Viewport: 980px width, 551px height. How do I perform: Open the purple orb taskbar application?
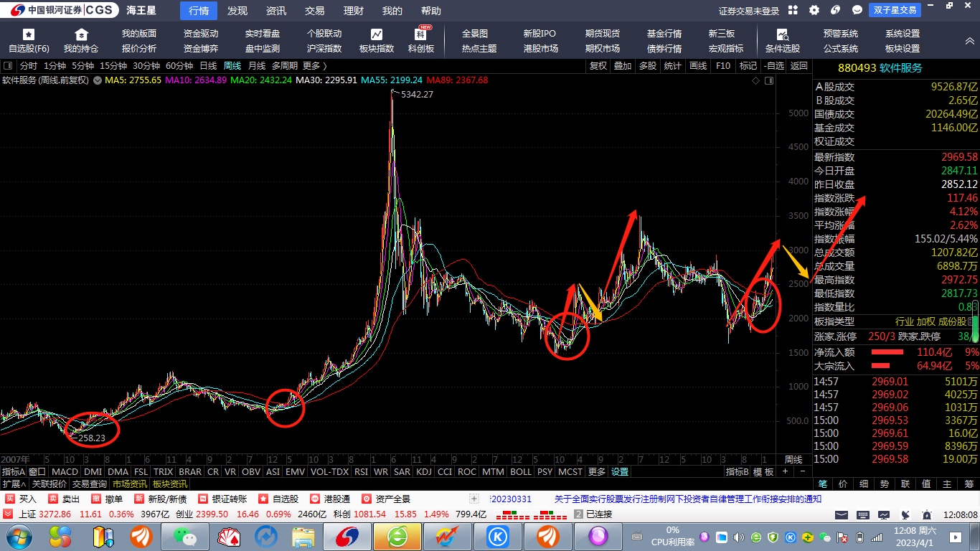[597, 536]
